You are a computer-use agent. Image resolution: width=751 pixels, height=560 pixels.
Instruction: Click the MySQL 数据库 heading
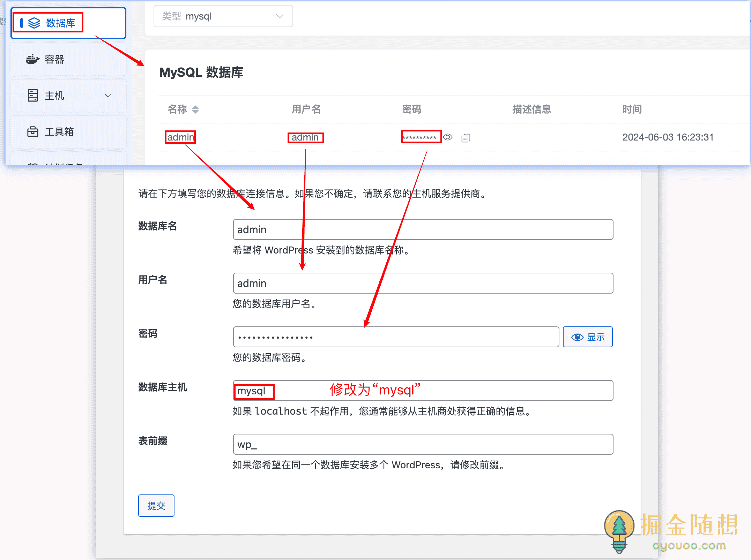tap(201, 72)
